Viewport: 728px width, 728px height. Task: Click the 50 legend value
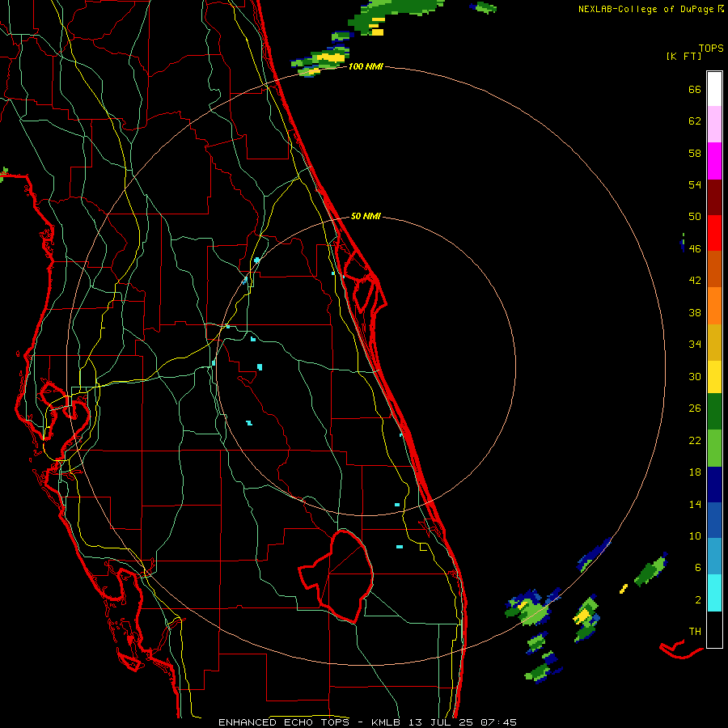[695, 217]
